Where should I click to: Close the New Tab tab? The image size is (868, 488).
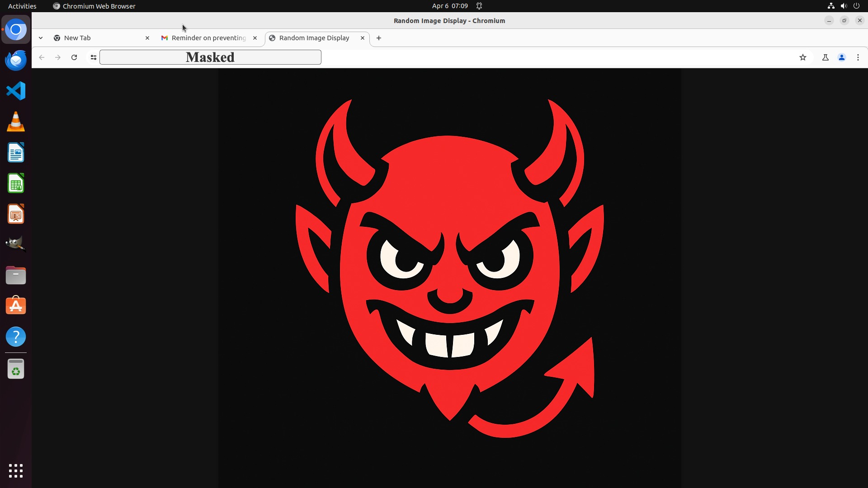pos(147,38)
